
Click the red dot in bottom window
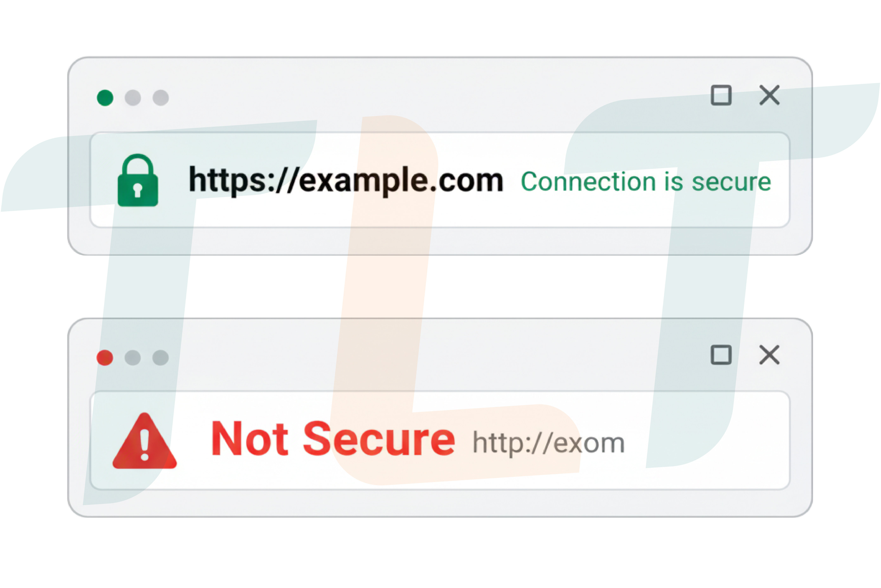click(105, 358)
